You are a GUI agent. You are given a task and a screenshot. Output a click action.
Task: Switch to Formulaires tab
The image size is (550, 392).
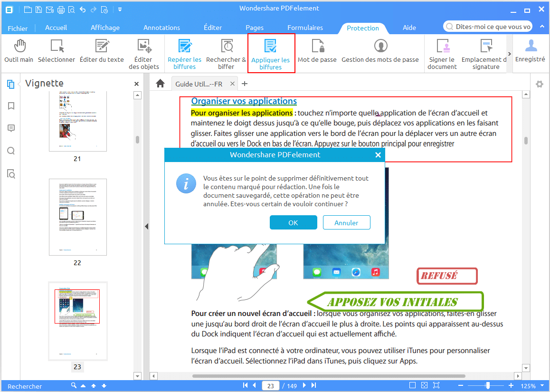click(x=305, y=28)
